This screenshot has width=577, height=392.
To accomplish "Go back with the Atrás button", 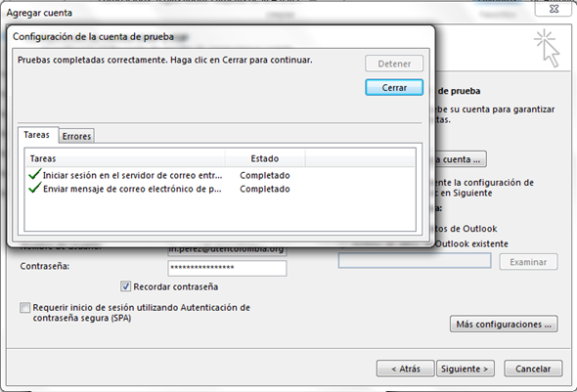I will [x=406, y=369].
